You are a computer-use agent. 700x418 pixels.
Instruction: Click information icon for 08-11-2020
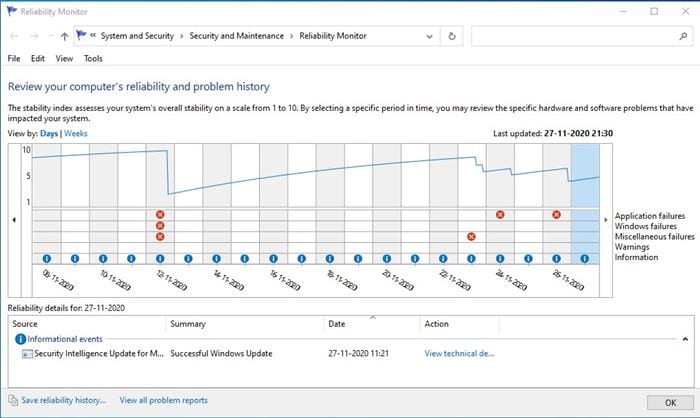[46, 258]
